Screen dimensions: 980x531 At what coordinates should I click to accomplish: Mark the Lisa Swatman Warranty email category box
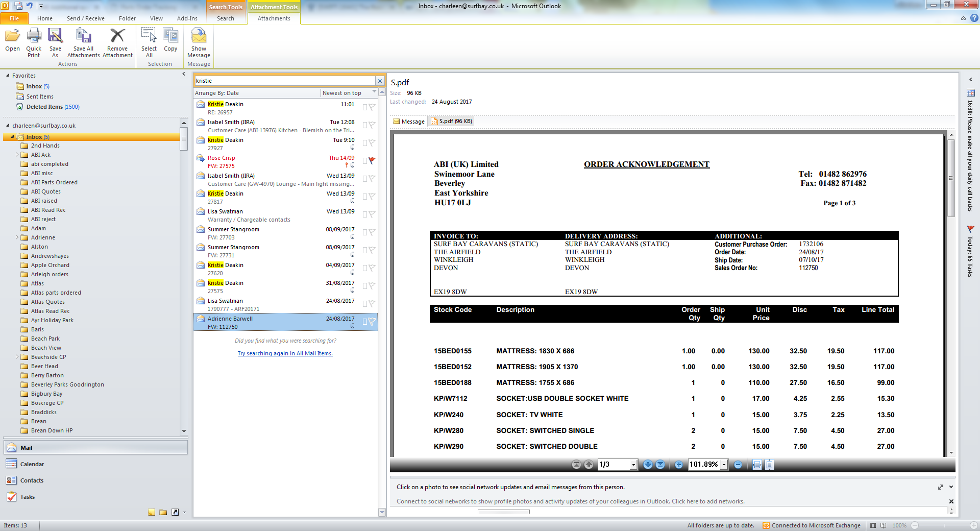click(365, 214)
